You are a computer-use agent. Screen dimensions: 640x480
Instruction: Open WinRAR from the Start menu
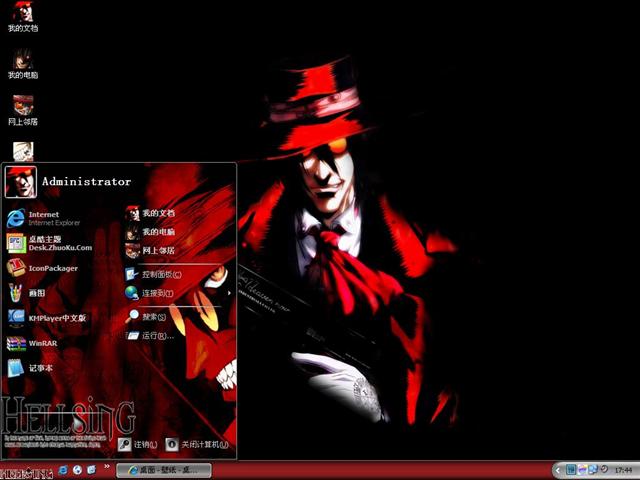tap(33, 343)
